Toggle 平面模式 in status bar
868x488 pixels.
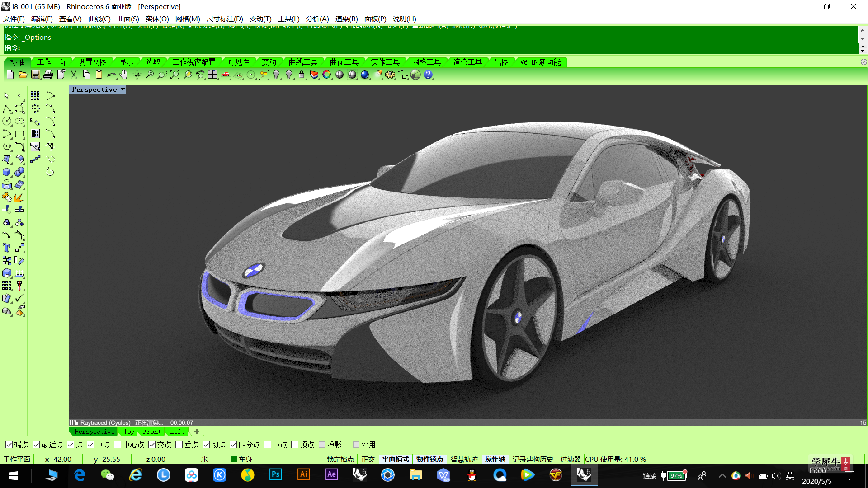(x=396, y=459)
